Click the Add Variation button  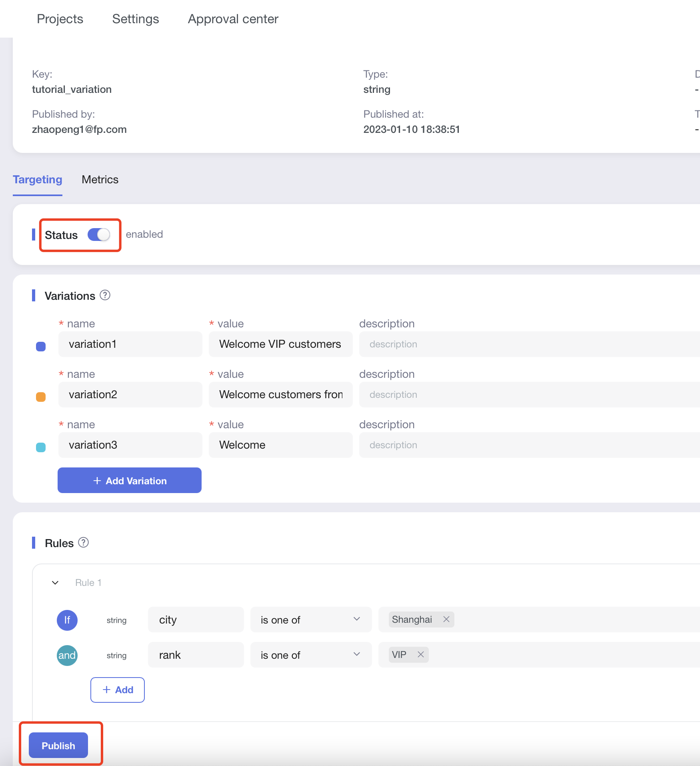pyautogui.click(x=130, y=480)
